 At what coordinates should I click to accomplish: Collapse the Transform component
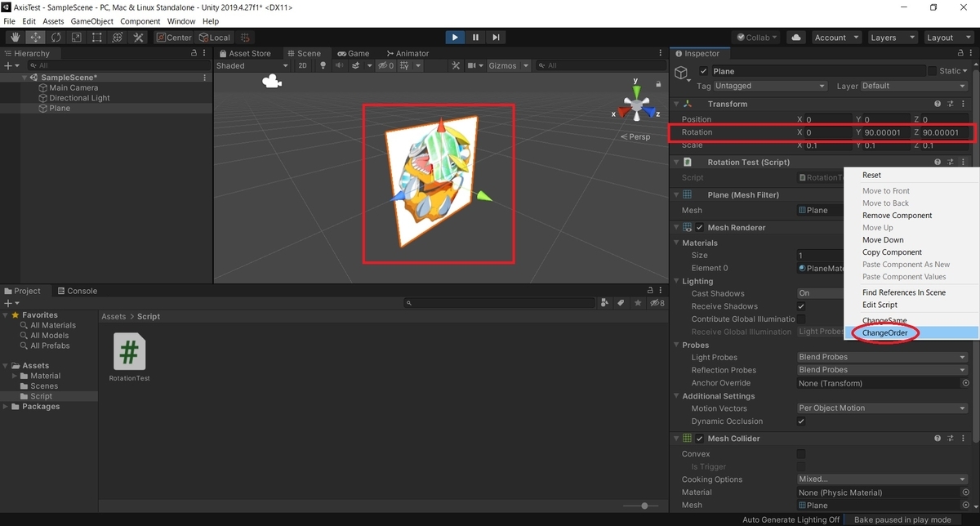(x=676, y=104)
